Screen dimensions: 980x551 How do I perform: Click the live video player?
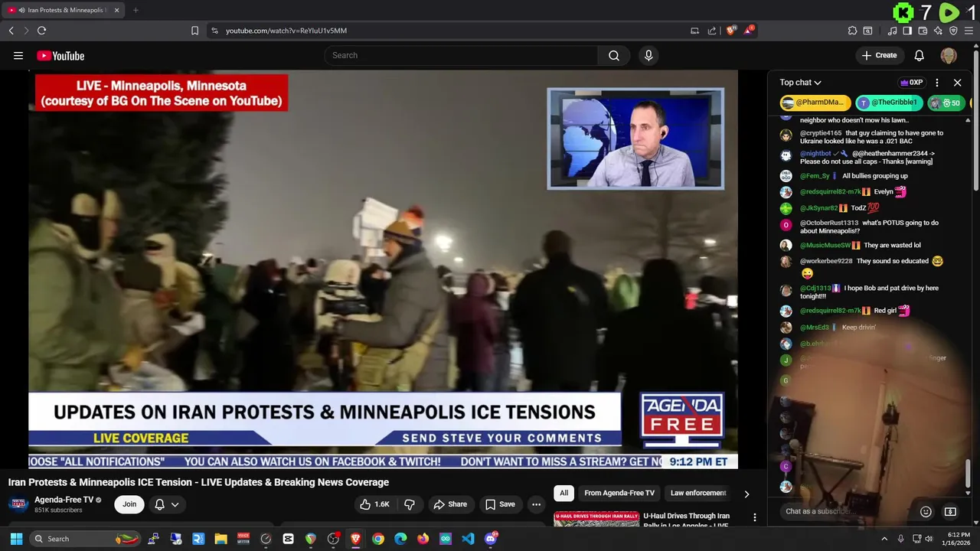pyautogui.click(x=383, y=269)
